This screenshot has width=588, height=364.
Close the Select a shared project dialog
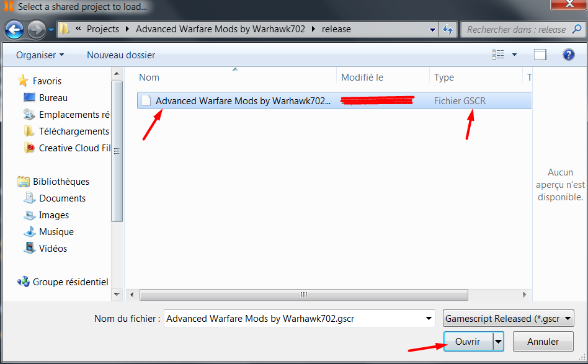(569, 4)
